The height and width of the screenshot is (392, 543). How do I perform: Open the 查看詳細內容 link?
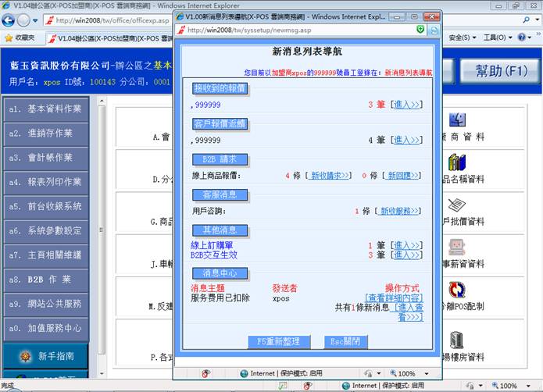click(x=395, y=298)
